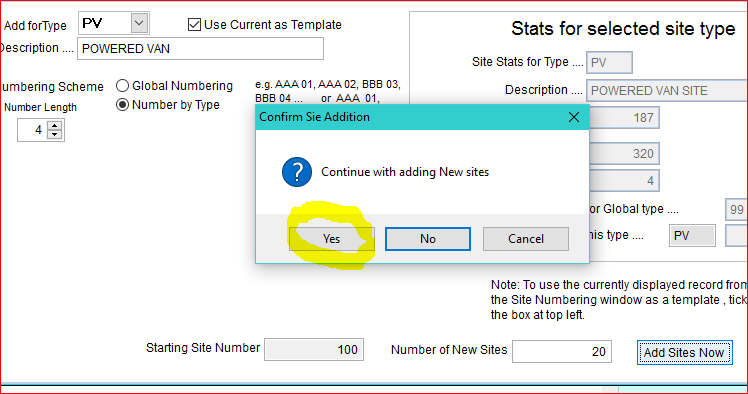Click the Number Length value box

click(32, 130)
